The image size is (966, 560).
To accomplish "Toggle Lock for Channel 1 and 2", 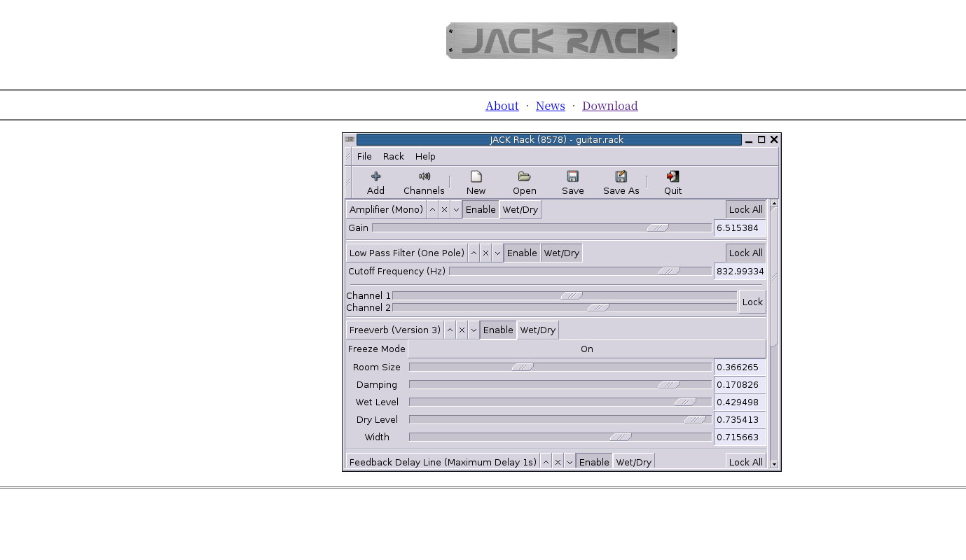I will [752, 302].
